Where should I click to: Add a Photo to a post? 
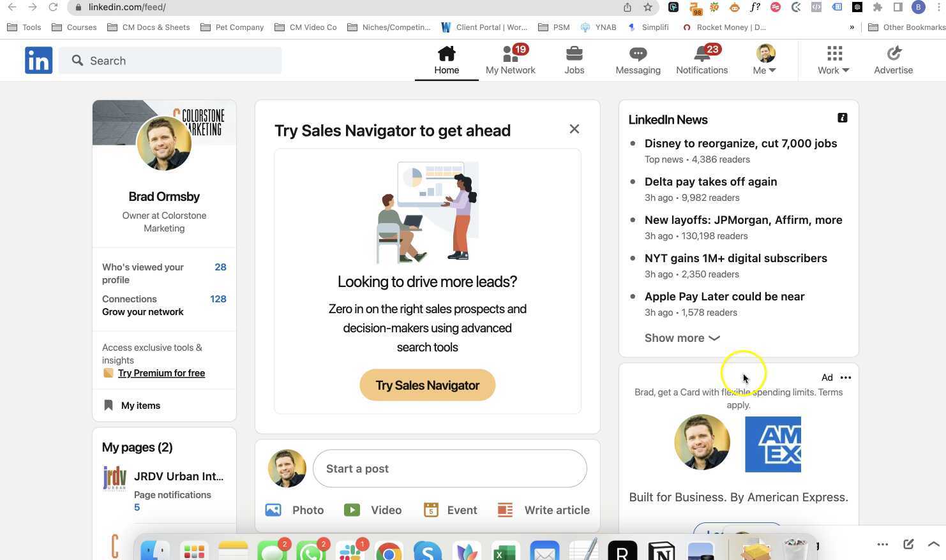[295, 510]
